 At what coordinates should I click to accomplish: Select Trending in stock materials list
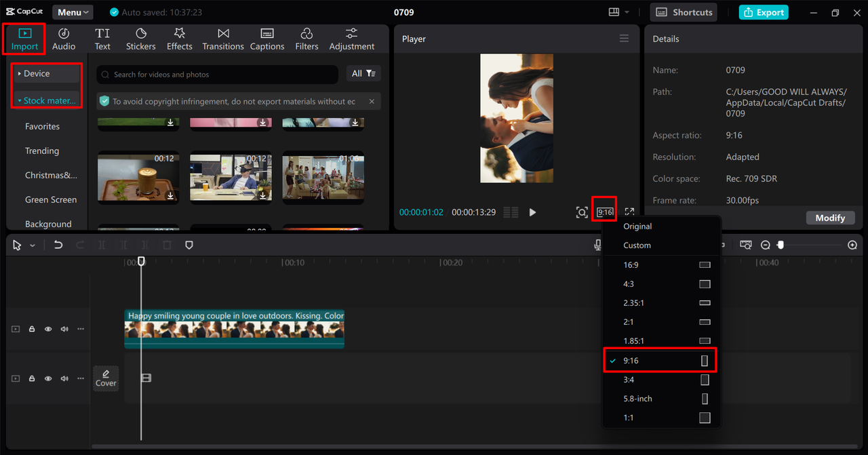click(x=42, y=151)
